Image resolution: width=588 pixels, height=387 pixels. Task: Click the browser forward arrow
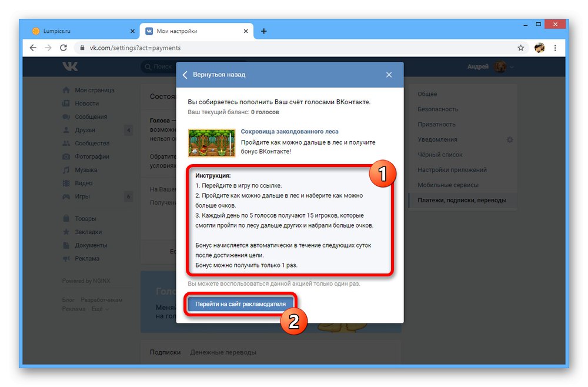[x=48, y=48]
